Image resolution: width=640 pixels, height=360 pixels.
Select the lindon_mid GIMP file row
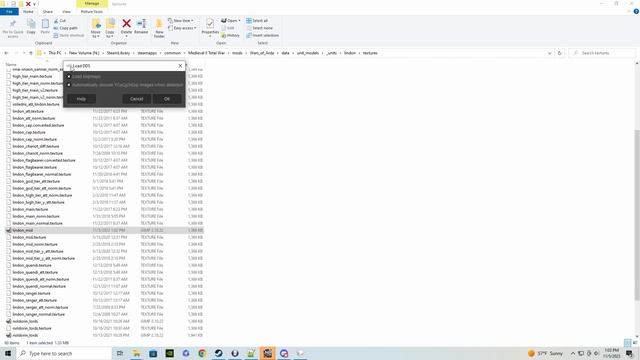(104, 230)
